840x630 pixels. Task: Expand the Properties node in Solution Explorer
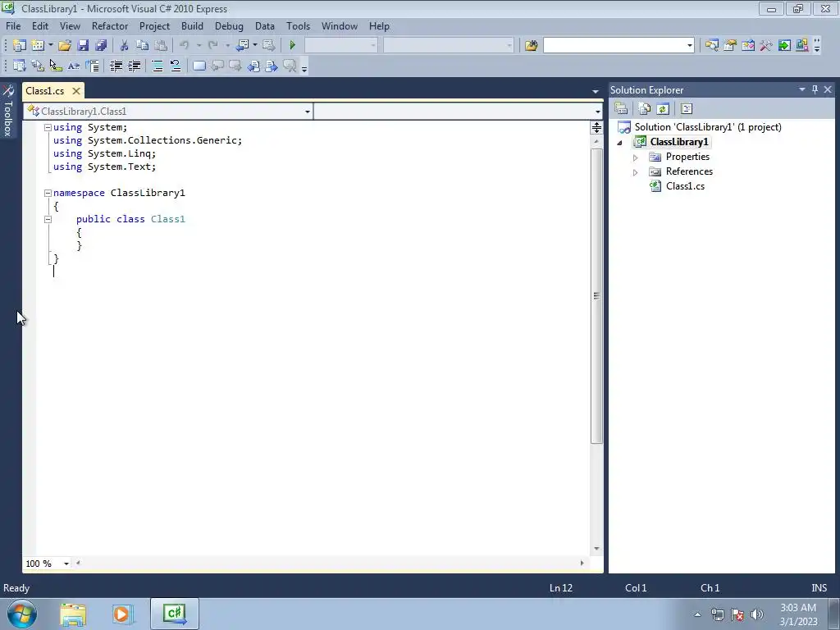(636, 157)
